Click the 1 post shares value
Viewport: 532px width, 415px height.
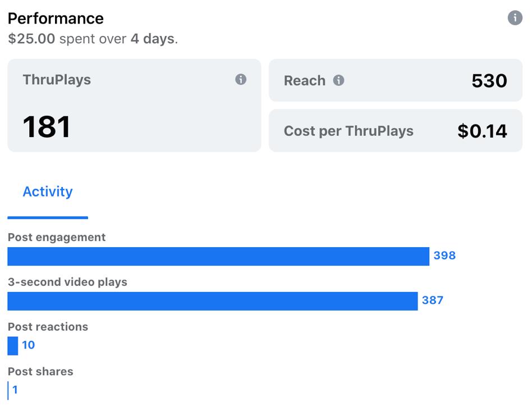[15, 390]
